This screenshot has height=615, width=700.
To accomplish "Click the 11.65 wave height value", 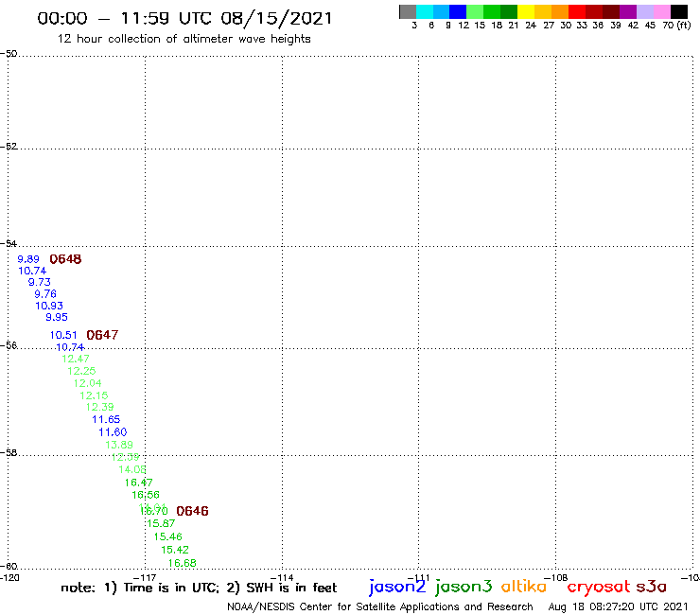I will pos(106,419).
